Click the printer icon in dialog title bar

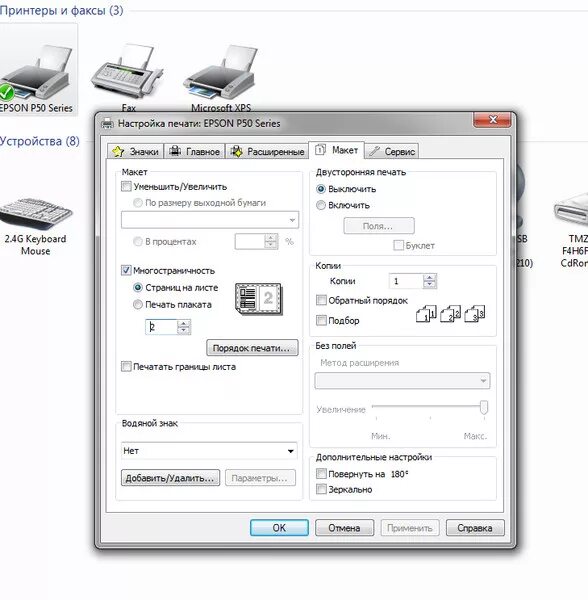coord(107,123)
